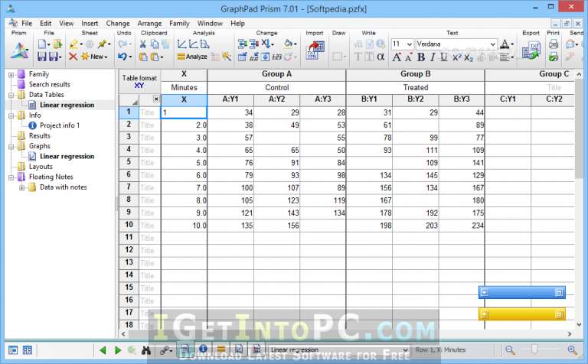Screen dimensions: 588x364
Task: Click Search results in navigator
Action: [x=50, y=85]
